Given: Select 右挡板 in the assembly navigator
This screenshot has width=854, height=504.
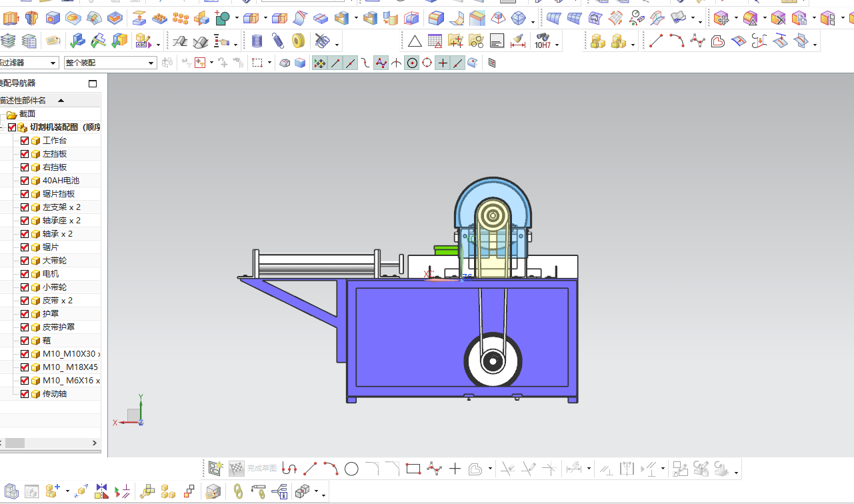Looking at the screenshot, I should point(55,167).
